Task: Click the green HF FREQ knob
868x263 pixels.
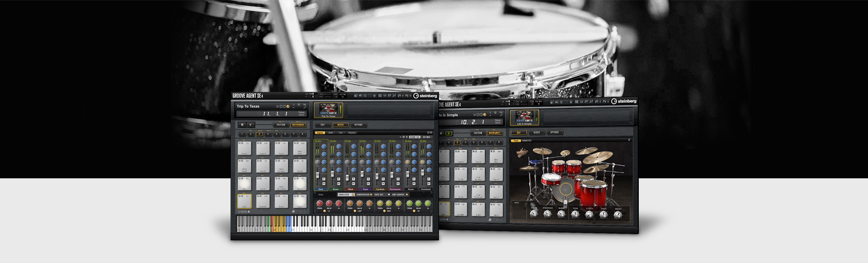Action: point(410,203)
